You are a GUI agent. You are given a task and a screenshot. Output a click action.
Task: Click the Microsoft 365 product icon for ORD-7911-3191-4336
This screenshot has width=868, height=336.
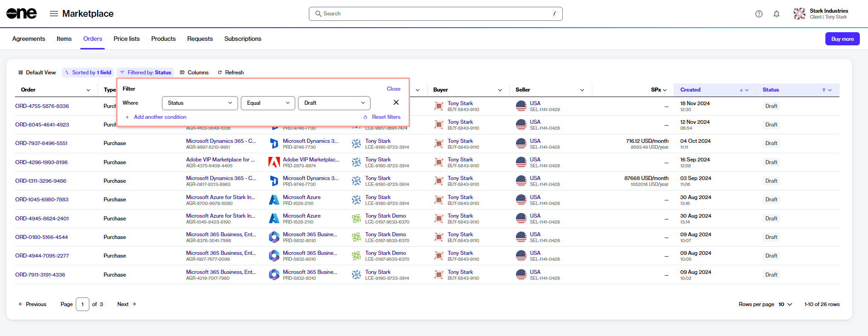coord(274,275)
